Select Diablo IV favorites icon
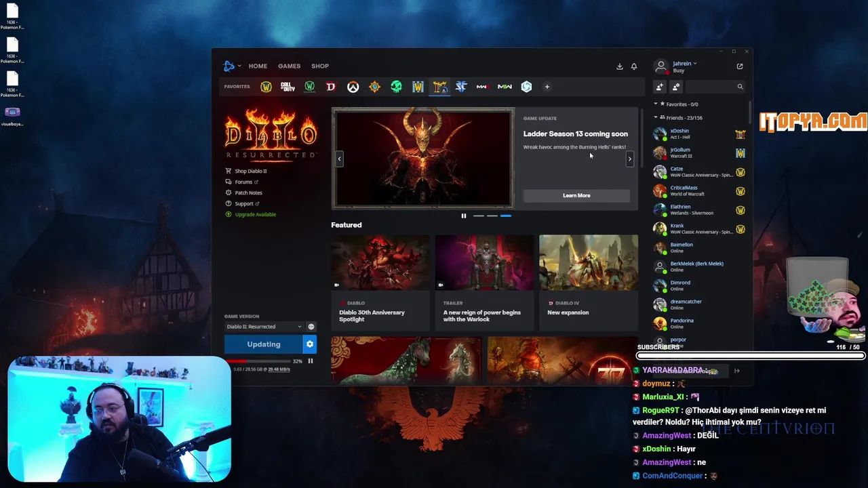 tap(331, 87)
